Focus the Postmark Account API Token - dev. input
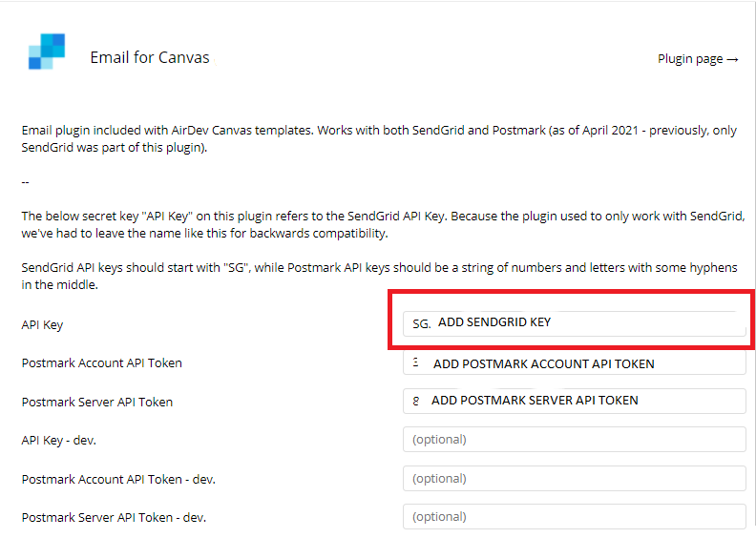756x538 pixels. click(x=574, y=478)
